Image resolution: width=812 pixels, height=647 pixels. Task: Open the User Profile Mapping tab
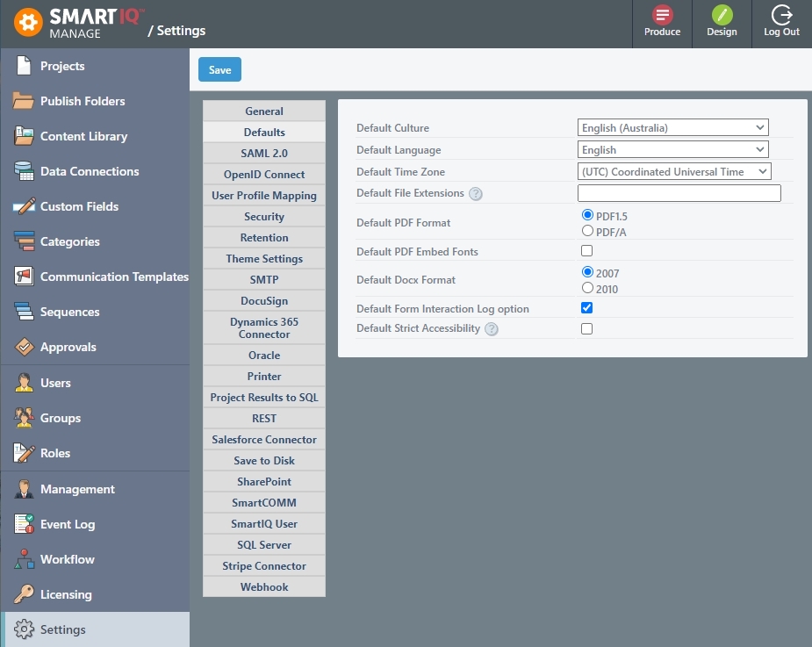coord(264,195)
